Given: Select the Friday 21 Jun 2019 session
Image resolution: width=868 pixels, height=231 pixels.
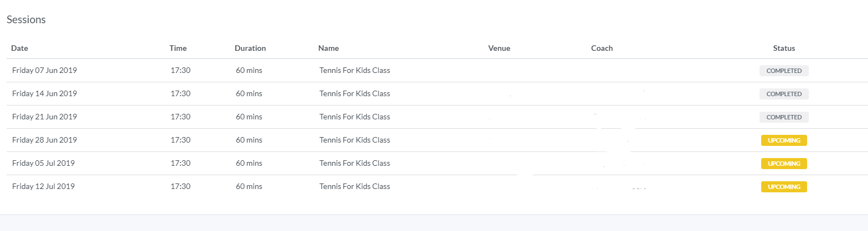Looking at the screenshot, I should point(44,117).
